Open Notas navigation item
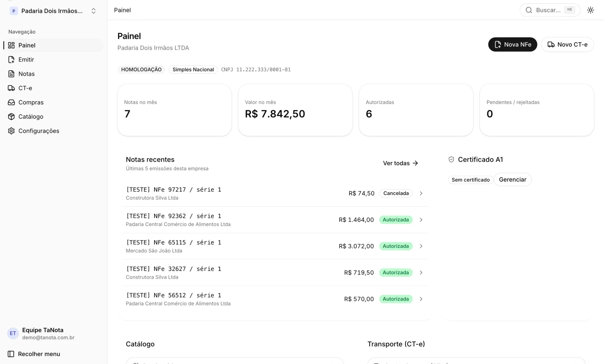 tap(53, 74)
